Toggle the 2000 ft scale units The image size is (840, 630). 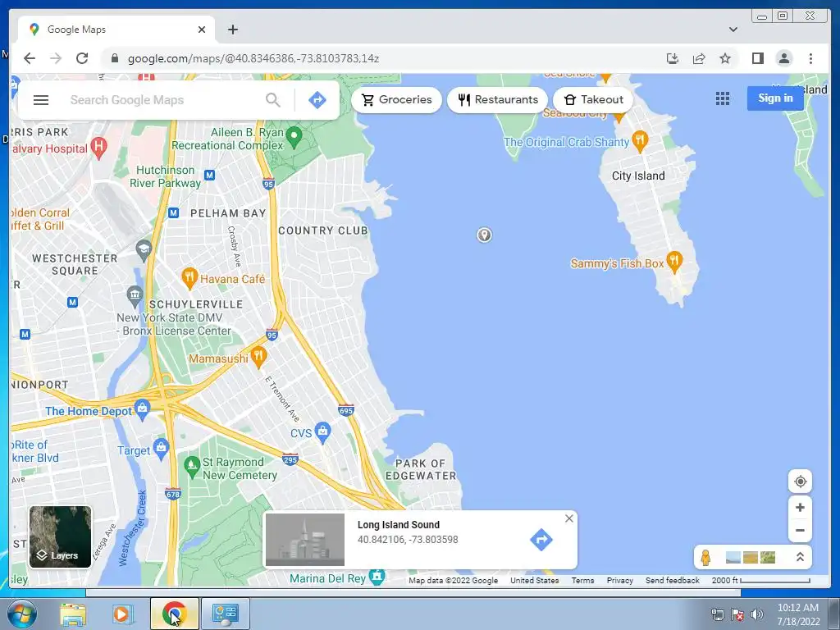pyautogui.click(x=760, y=580)
